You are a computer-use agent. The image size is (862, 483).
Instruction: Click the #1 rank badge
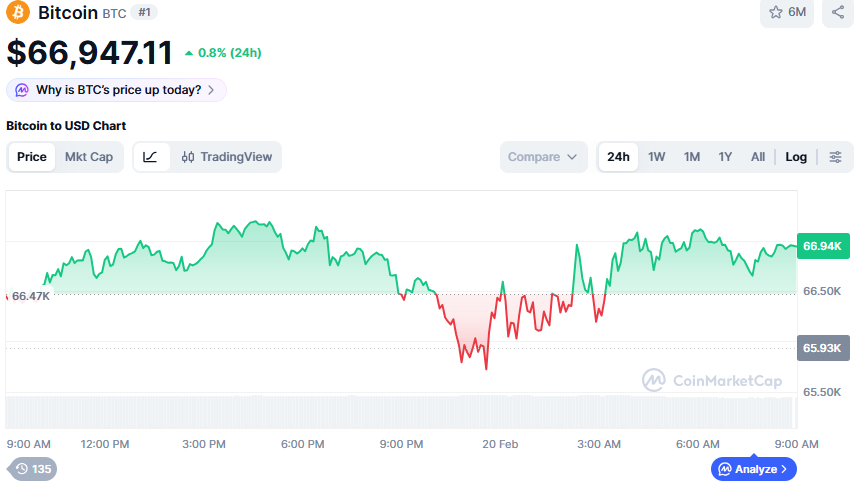tap(145, 13)
